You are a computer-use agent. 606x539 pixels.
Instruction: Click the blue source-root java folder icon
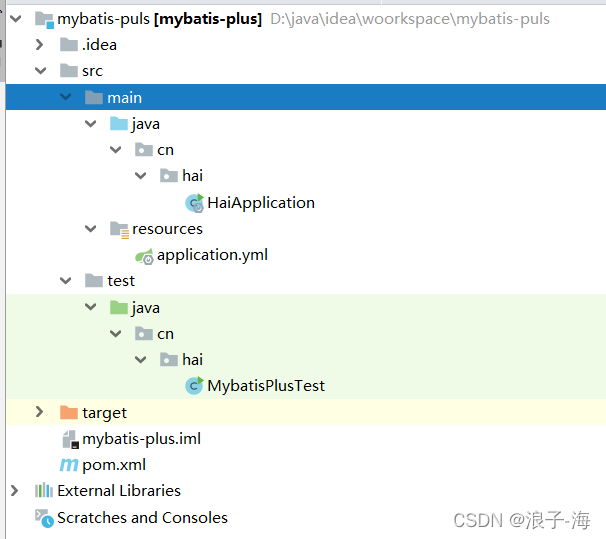coord(119,124)
